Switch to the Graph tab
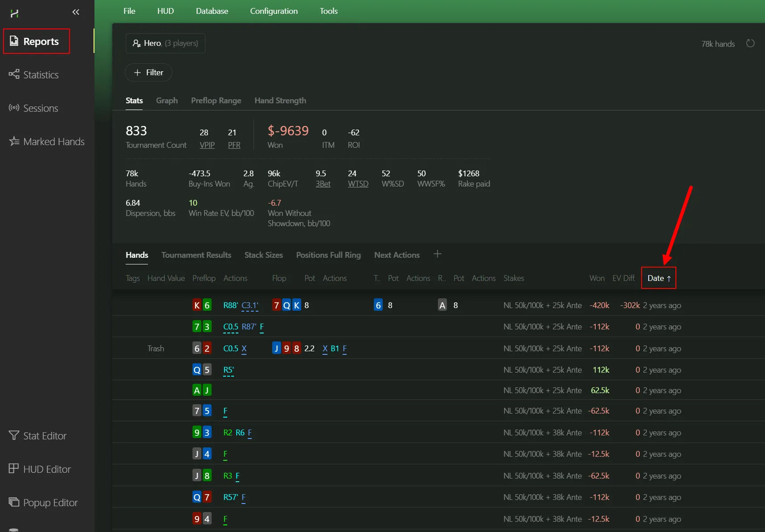Screen dimensions: 765x532 point(167,101)
